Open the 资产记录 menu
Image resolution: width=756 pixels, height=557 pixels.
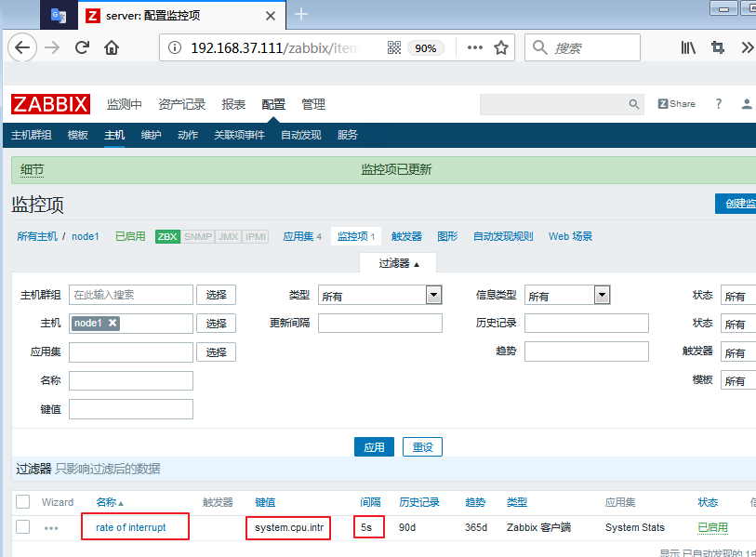tap(181, 104)
